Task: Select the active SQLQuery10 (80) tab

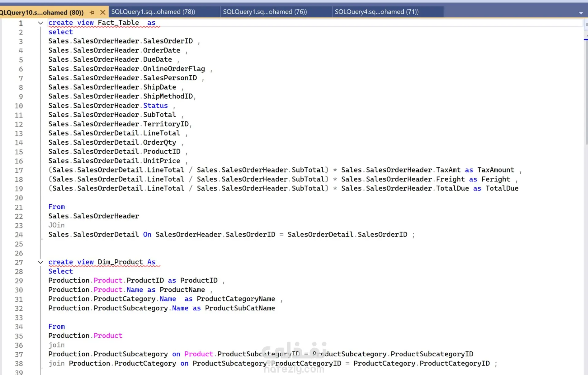Action: (x=41, y=13)
